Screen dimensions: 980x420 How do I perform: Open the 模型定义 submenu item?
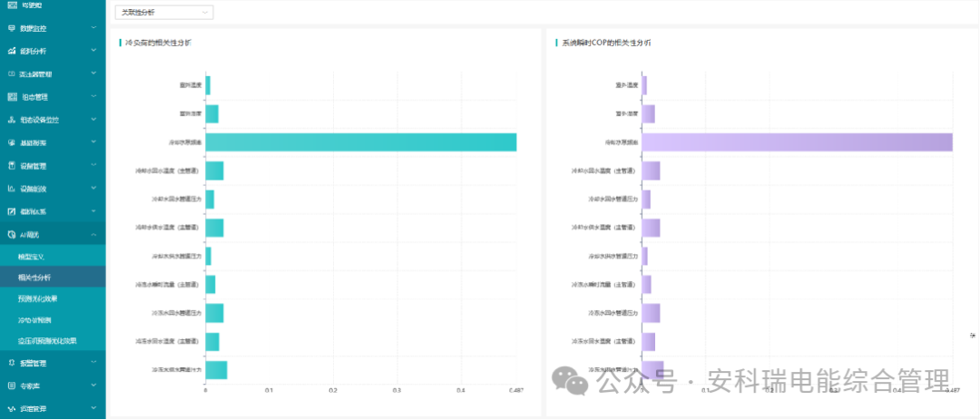click(x=32, y=257)
